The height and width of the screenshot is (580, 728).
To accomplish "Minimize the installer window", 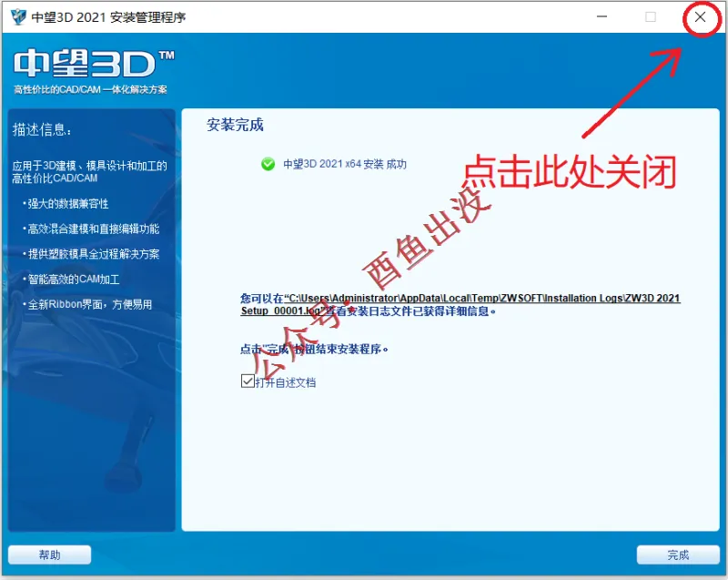I will 602,17.
